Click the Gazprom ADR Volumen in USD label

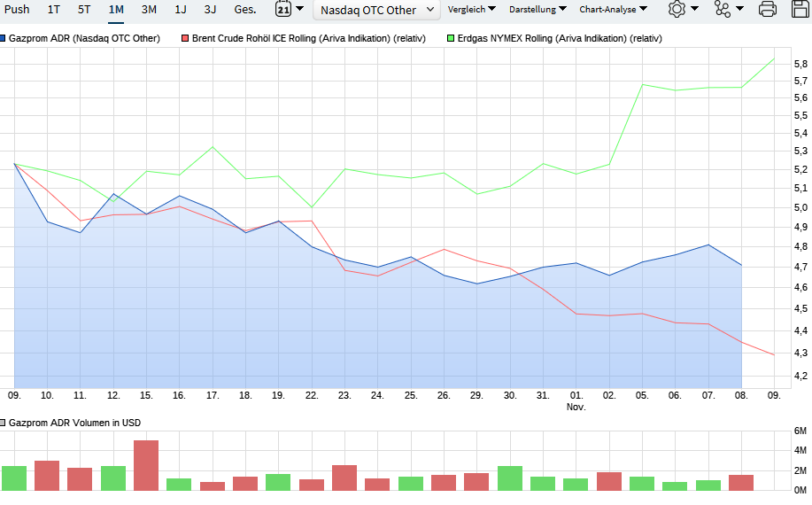pyautogui.click(x=74, y=423)
